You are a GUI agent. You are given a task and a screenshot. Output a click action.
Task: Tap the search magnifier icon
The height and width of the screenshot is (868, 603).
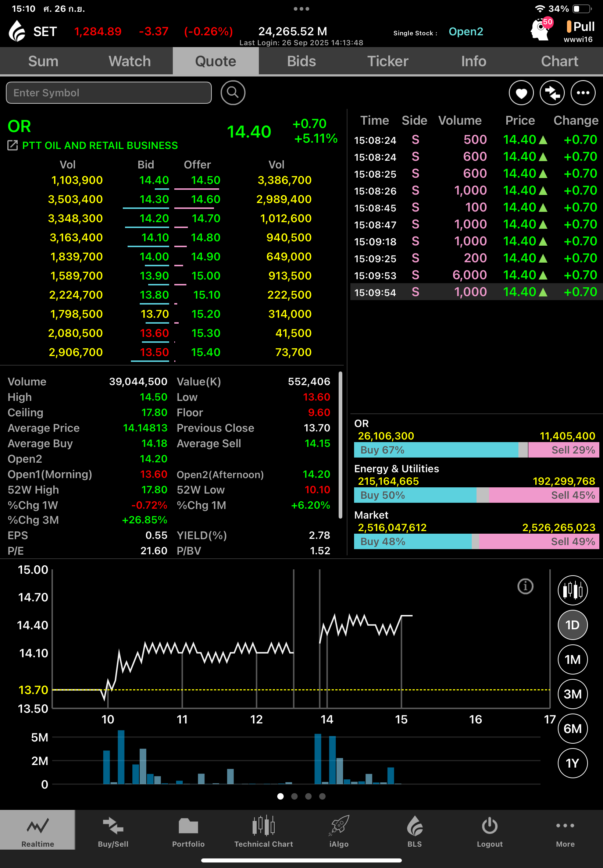click(x=233, y=93)
